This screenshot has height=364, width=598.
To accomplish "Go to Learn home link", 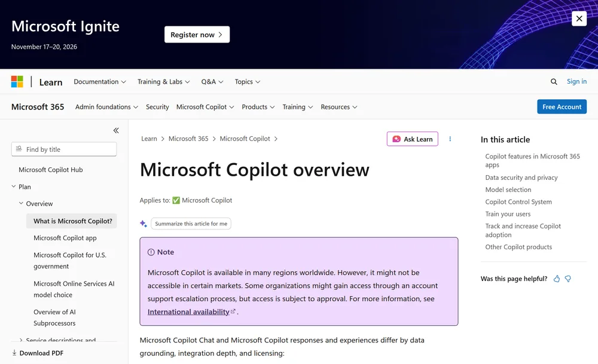I will point(51,82).
